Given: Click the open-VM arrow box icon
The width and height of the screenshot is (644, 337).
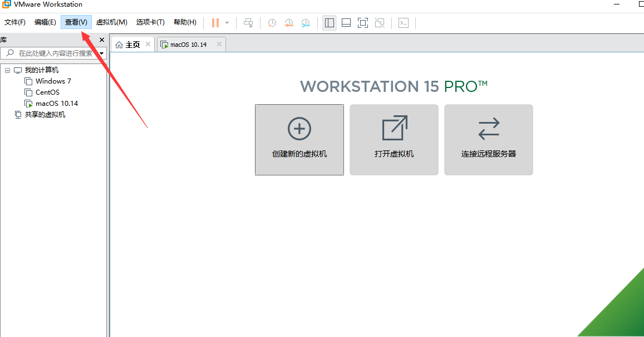Looking at the screenshot, I should click(x=395, y=128).
